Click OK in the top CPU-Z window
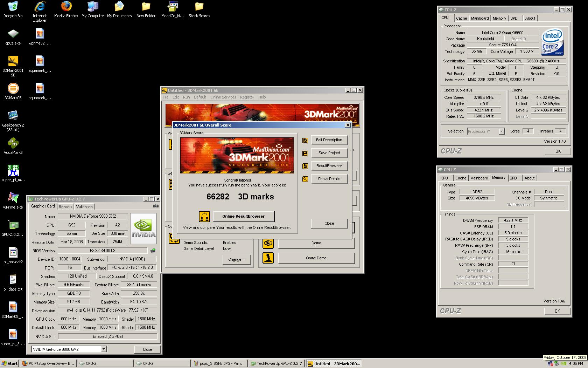 (558, 151)
